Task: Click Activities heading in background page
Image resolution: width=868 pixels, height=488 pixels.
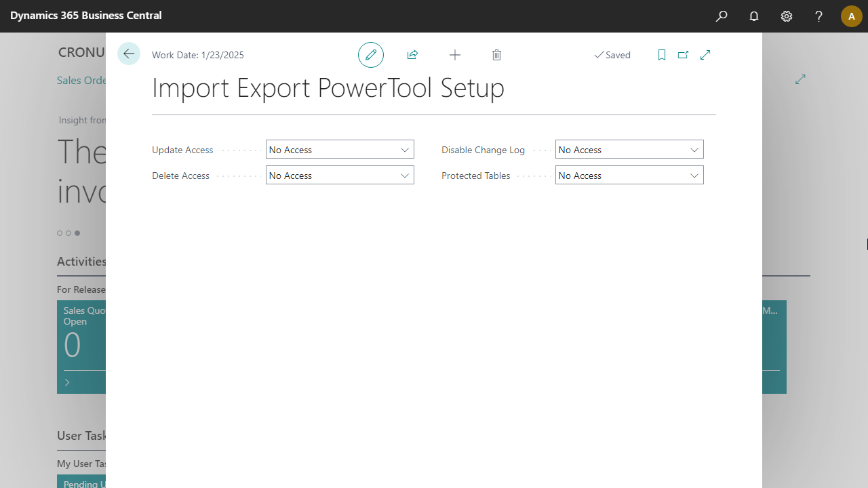Action: tap(81, 262)
